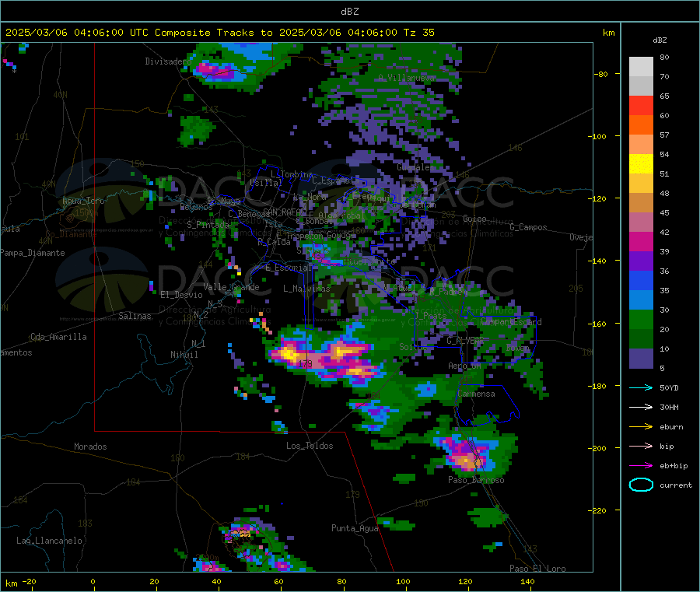Viewport: 700px width, 592px height.
Task: Click the 'Morados' map label
Action: pos(90,447)
